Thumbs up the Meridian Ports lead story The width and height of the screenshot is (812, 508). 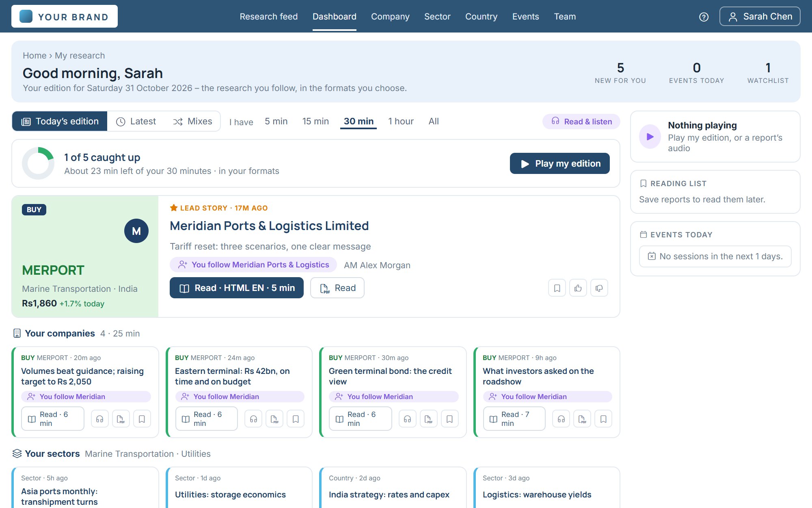(x=578, y=288)
